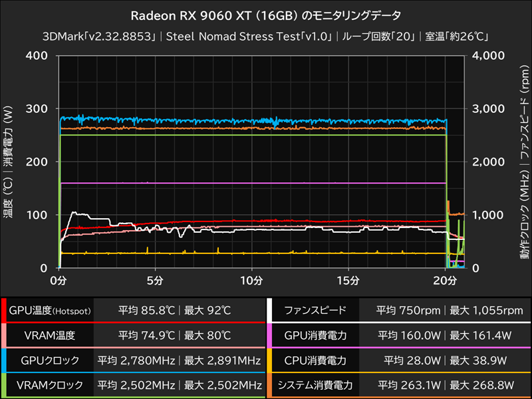532x399 pixels.
Task: Click the orange swatch beside システム消費電力
Action: pyautogui.click(x=269, y=386)
